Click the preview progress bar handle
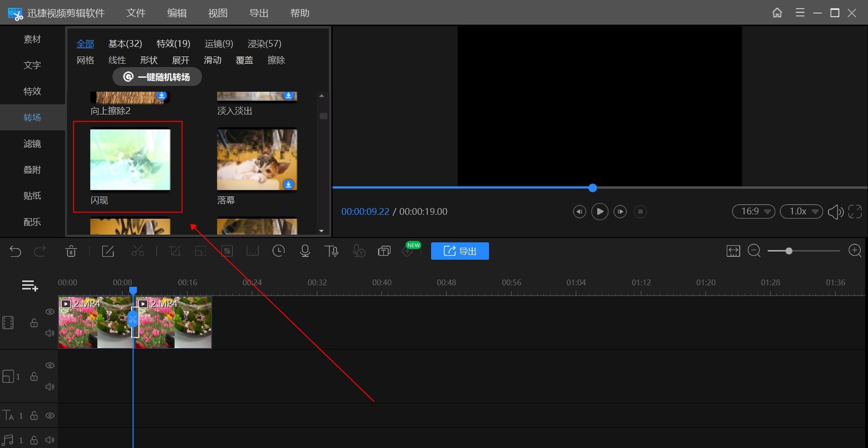This screenshot has width=868, height=448. [x=593, y=188]
